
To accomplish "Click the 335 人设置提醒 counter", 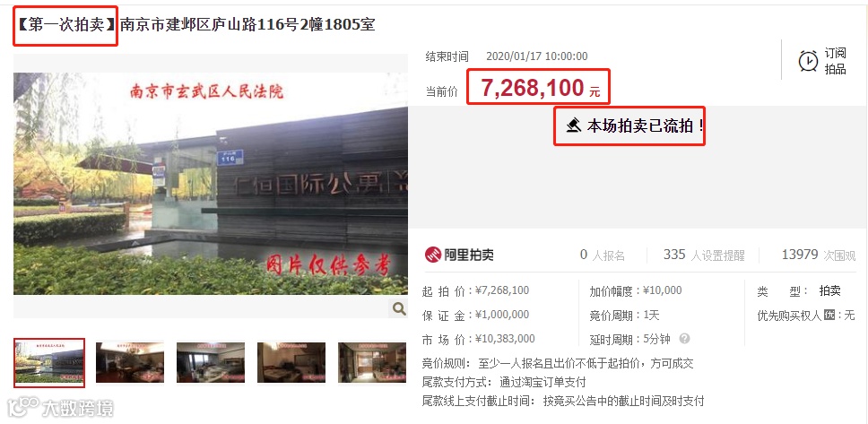I will click(x=704, y=255).
